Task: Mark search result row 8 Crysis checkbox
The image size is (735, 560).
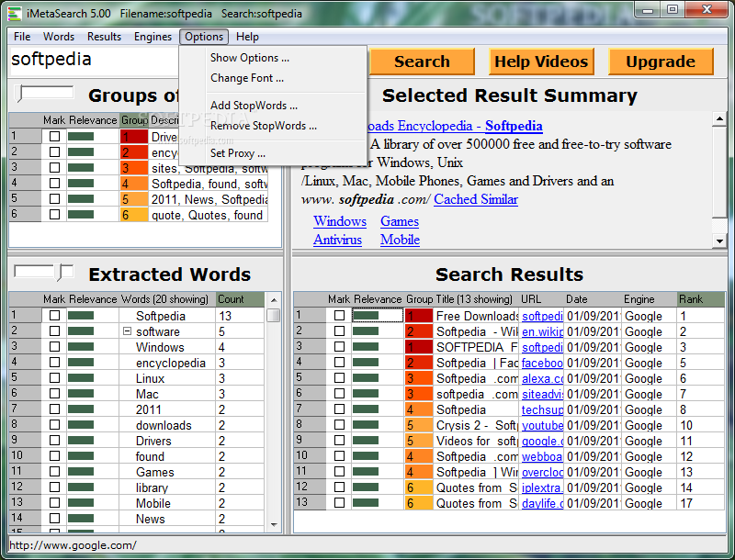Action: click(339, 425)
